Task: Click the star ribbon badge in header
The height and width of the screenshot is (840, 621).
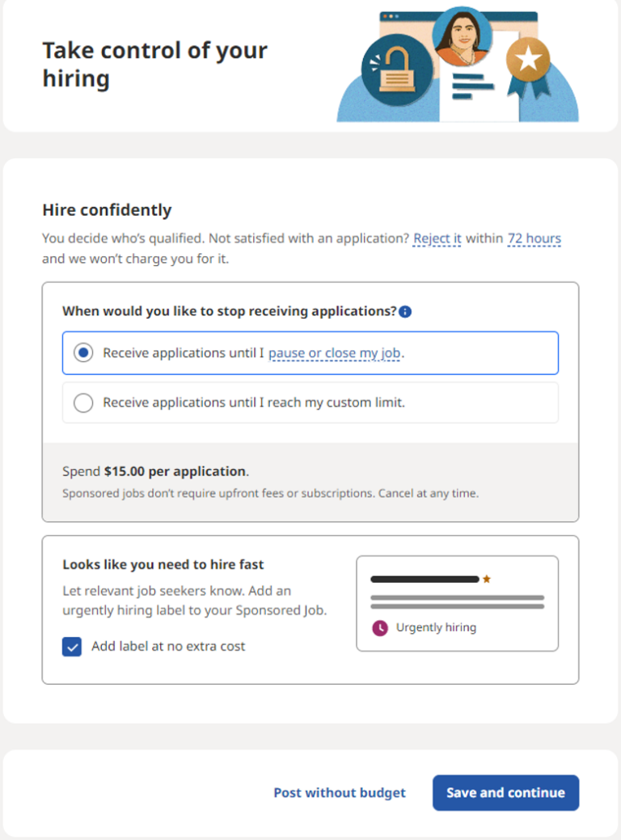Action: coord(527,60)
